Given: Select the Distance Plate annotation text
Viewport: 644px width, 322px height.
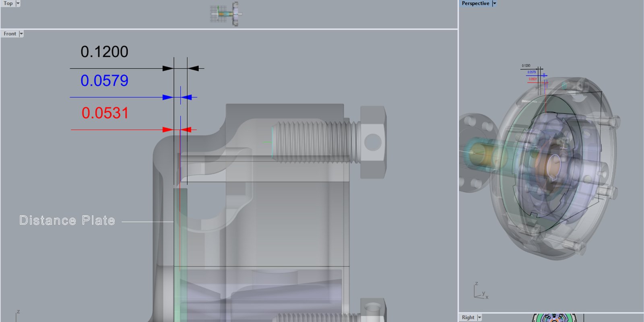Looking at the screenshot, I should [x=67, y=221].
